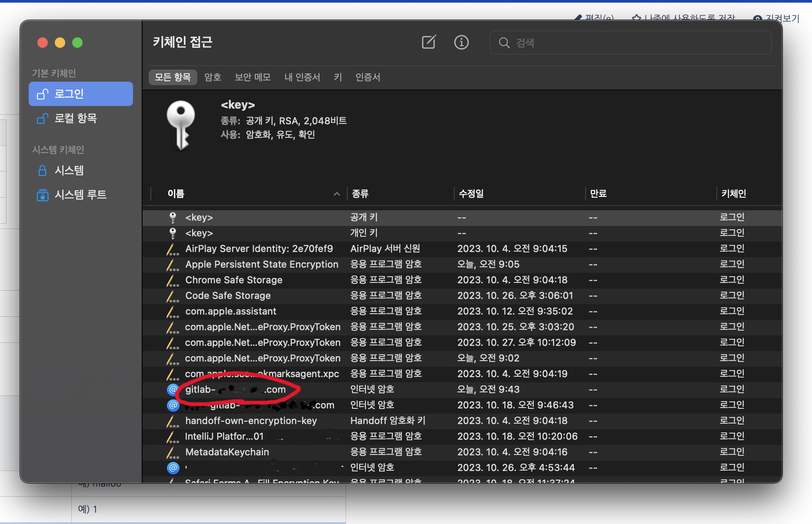Switch to the 모든 항목 tab
This screenshot has height=524, width=812.
[x=173, y=77]
